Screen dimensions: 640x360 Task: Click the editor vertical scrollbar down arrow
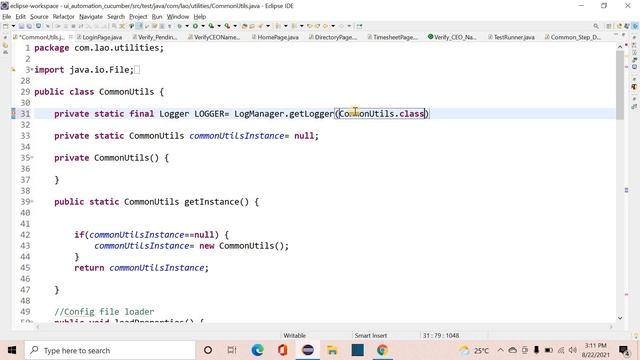pyautogui.click(x=620, y=318)
